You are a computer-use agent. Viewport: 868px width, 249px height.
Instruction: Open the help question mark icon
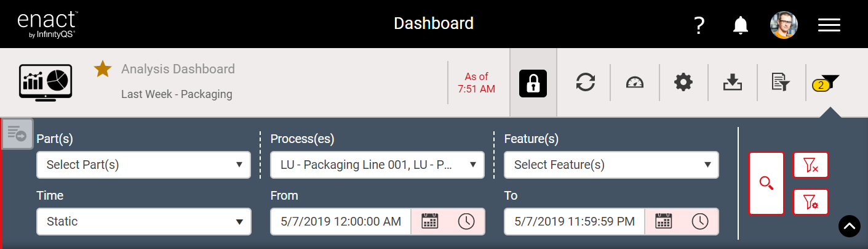click(x=699, y=25)
